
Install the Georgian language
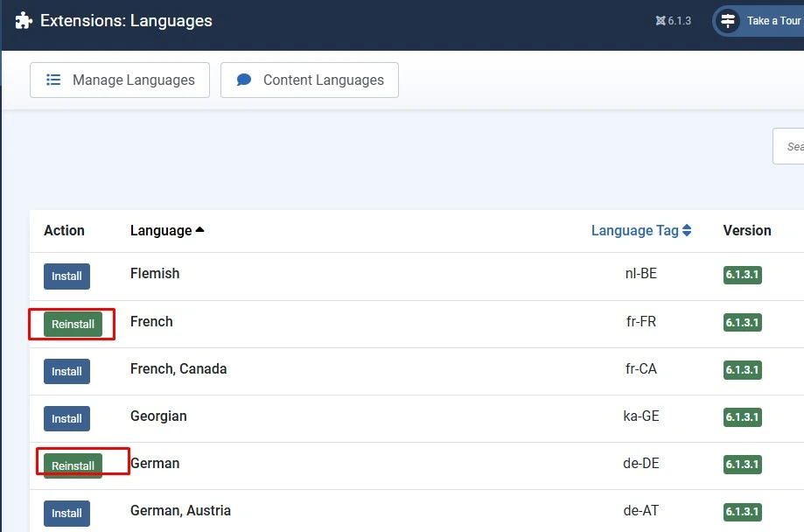(x=66, y=418)
